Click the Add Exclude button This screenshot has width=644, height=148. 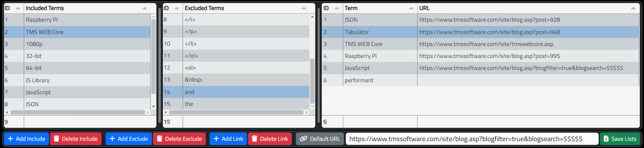tap(129, 139)
